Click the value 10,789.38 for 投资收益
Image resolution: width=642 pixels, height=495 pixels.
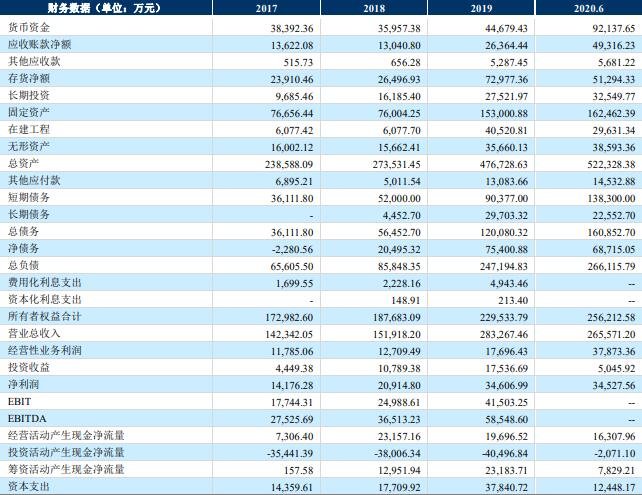[x=399, y=368]
